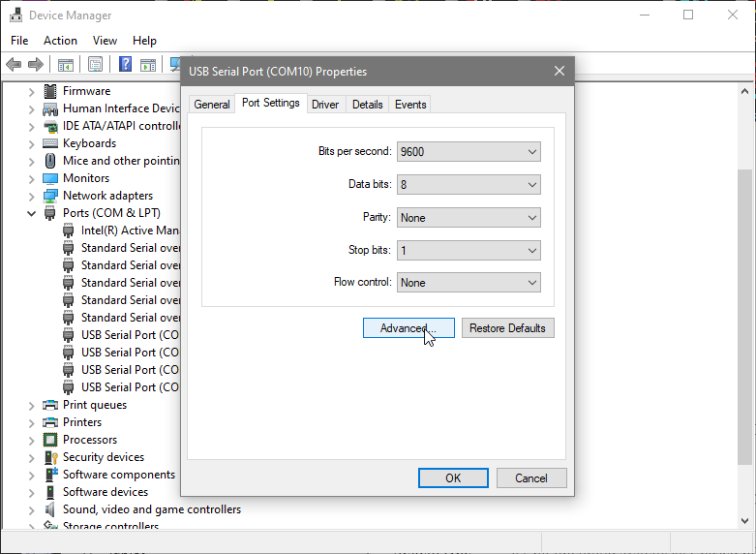Click the Restore Defaults button

507,328
